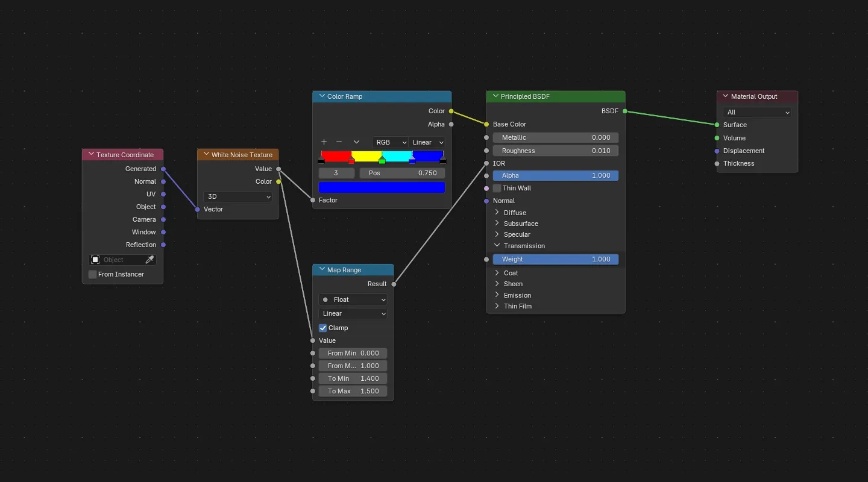Click the Window output socket

click(163, 232)
